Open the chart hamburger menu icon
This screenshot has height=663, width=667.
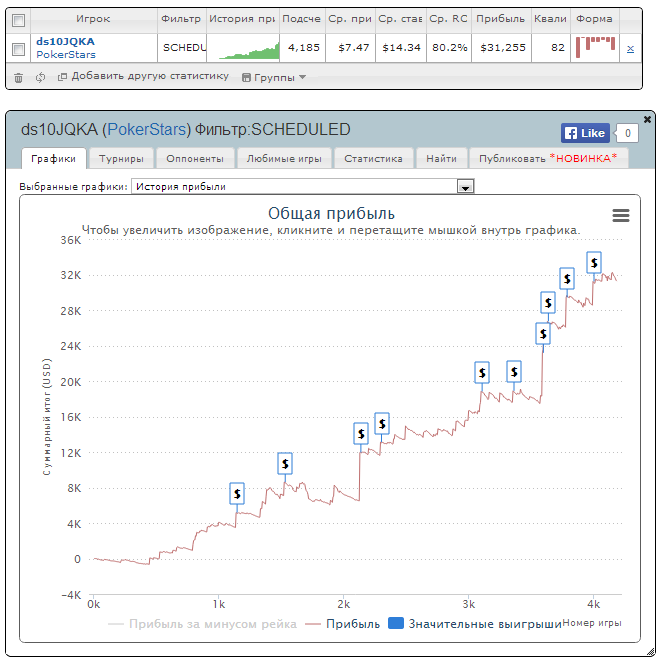(621, 216)
